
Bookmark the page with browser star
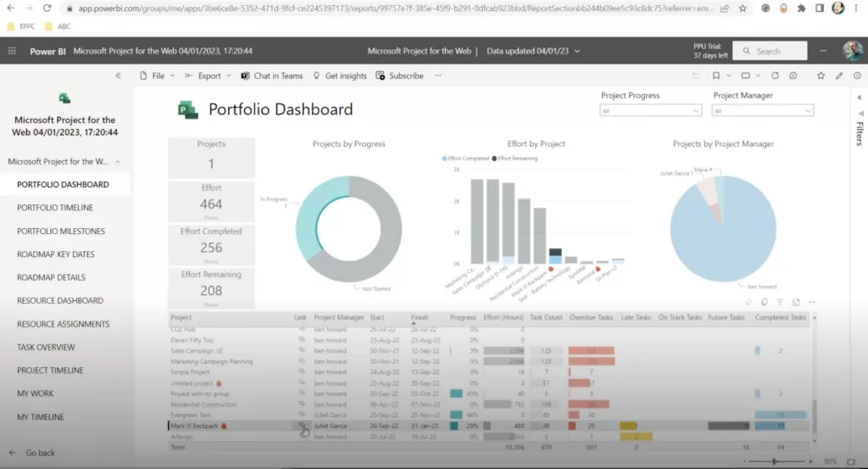[743, 8]
